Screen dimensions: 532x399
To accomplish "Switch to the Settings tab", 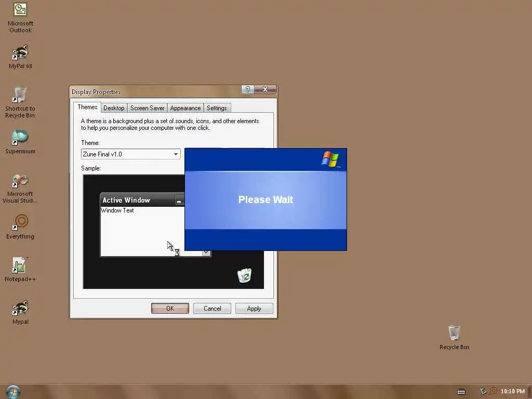I will (x=217, y=108).
